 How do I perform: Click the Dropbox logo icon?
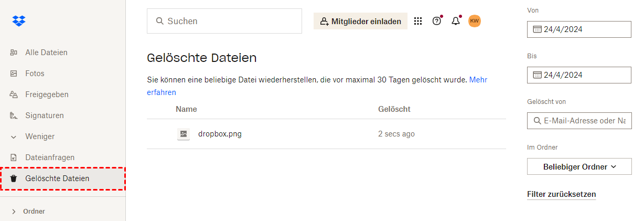19,21
